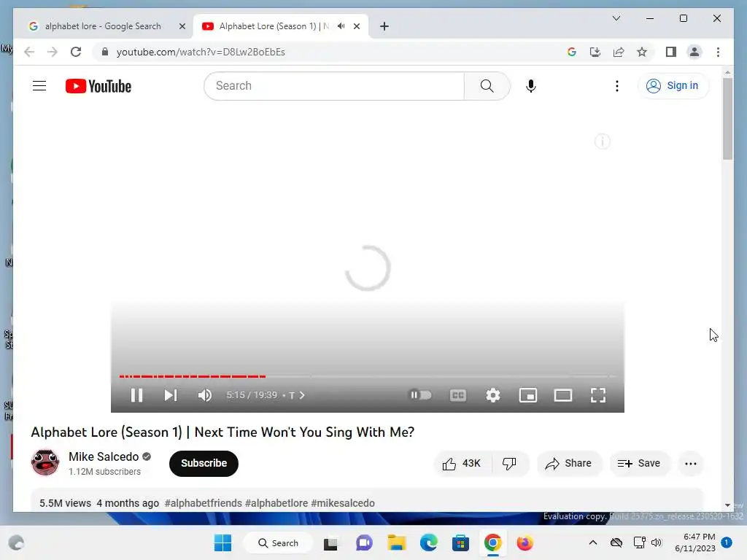Click the search magnifier button
747x560 pixels.
click(487, 86)
